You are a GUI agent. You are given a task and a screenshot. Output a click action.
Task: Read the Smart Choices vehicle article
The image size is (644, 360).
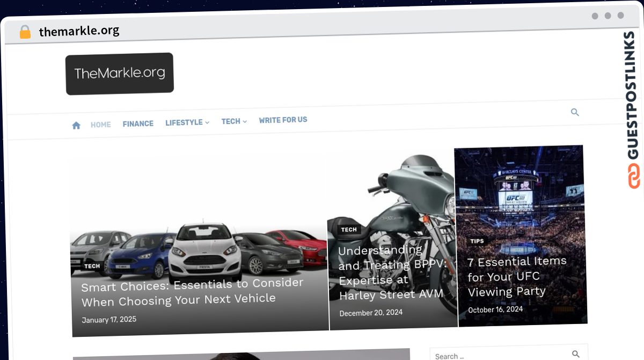[192, 292]
